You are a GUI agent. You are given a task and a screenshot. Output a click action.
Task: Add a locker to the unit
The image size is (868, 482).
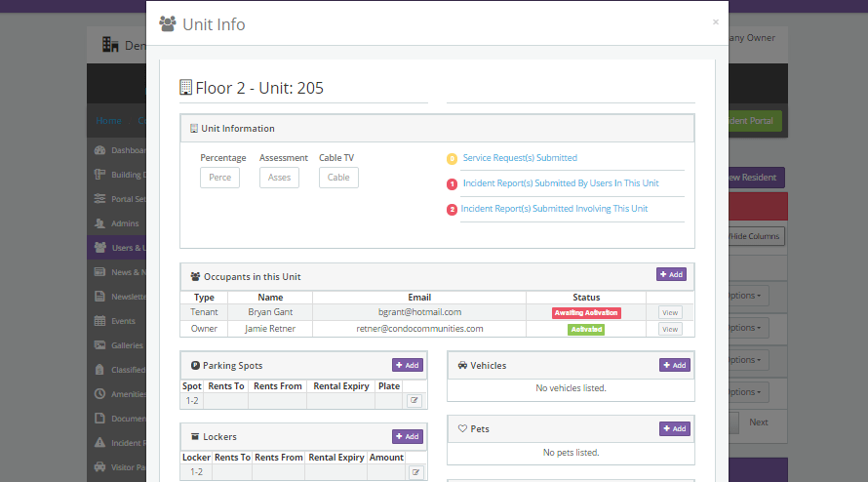tap(407, 436)
